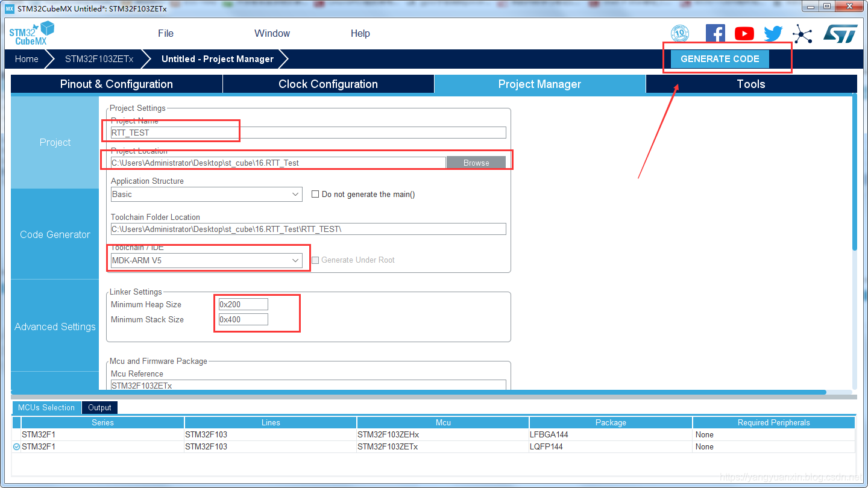Image resolution: width=868 pixels, height=488 pixels.
Task: Open the YouTube icon link
Action: [744, 34]
